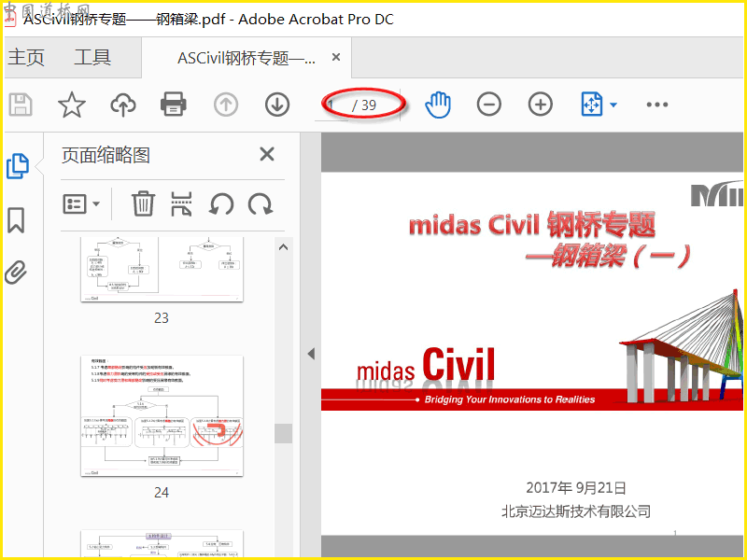Delete selected pages trash icon
Screen dimensions: 747x560
[143, 203]
